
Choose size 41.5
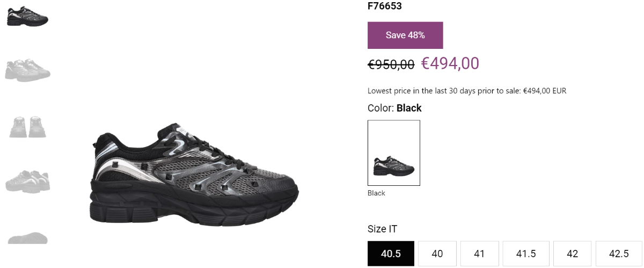point(526,253)
